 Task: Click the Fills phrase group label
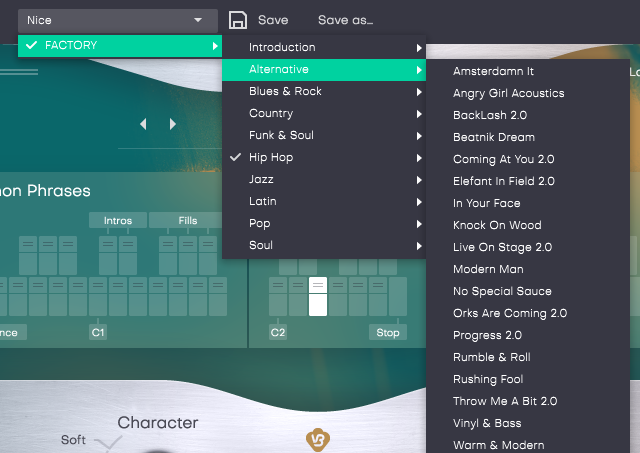(188, 220)
